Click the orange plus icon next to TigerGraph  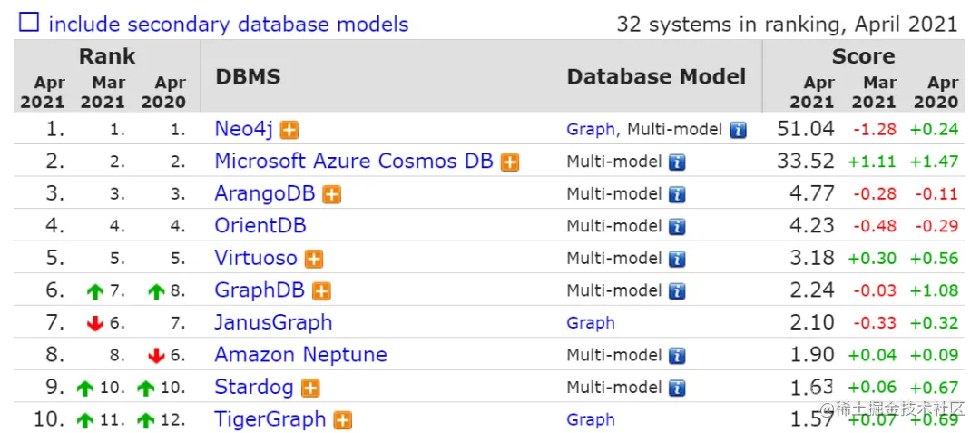[x=343, y=420]
